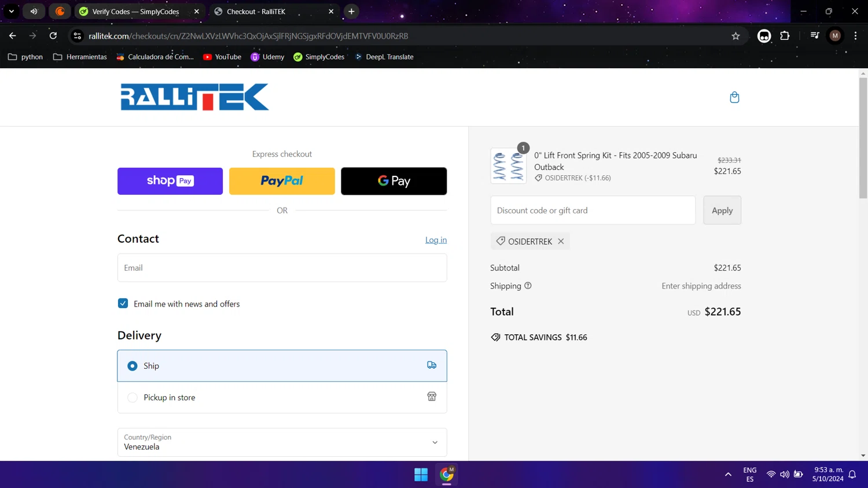Open the Windows Start menu
The width and height of the screenshot is (868, 488).
(421, 475)
